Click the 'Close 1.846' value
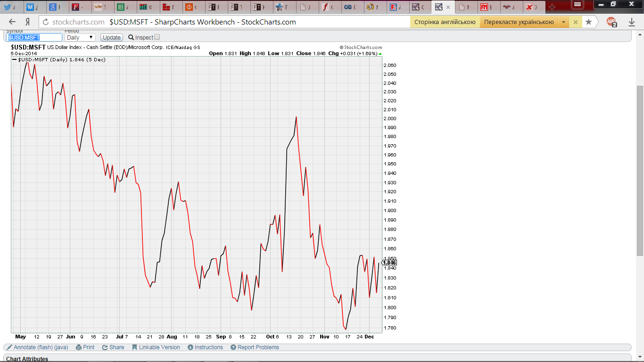Screen dimensions: 644x362 (311, 53)
